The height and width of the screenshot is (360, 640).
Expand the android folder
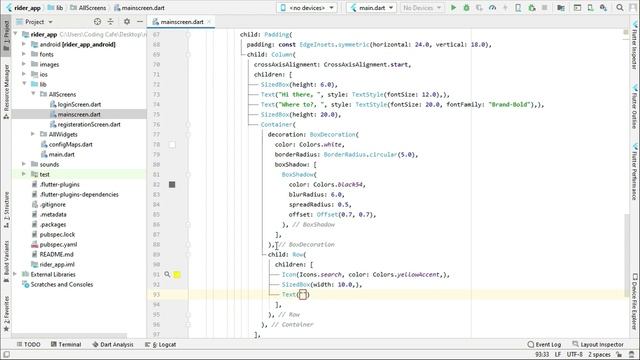24,44
